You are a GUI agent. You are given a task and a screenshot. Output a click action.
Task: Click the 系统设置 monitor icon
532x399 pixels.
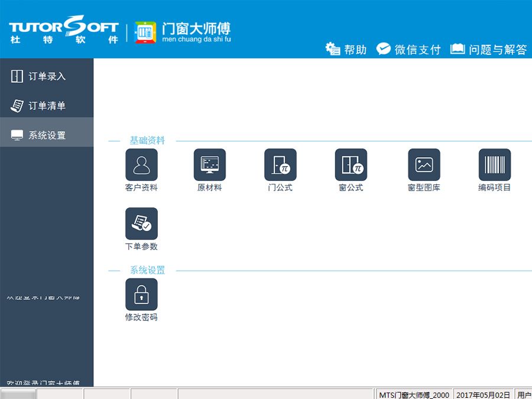pyautogui.click(x=17, y=135)
